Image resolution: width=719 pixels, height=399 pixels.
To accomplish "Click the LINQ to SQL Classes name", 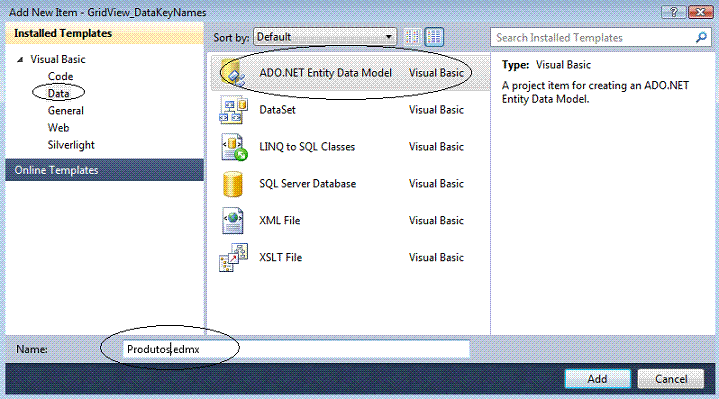I will [307, 147].
